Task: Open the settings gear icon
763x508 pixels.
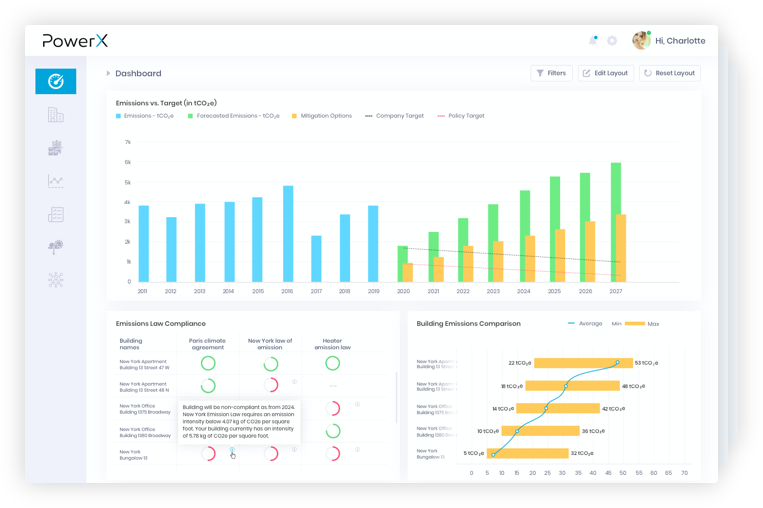Action: click(612, 41)
